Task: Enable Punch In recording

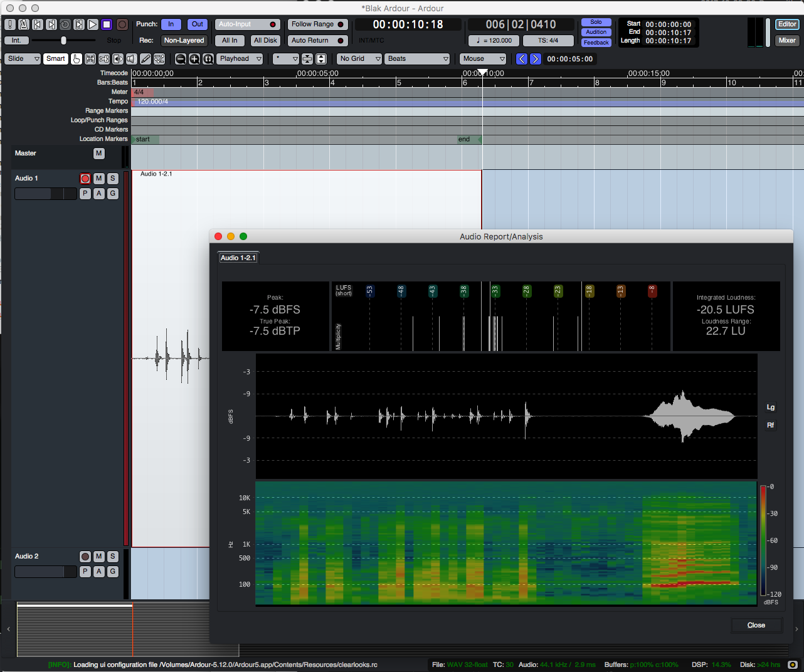Action: (x=171, y=24)
